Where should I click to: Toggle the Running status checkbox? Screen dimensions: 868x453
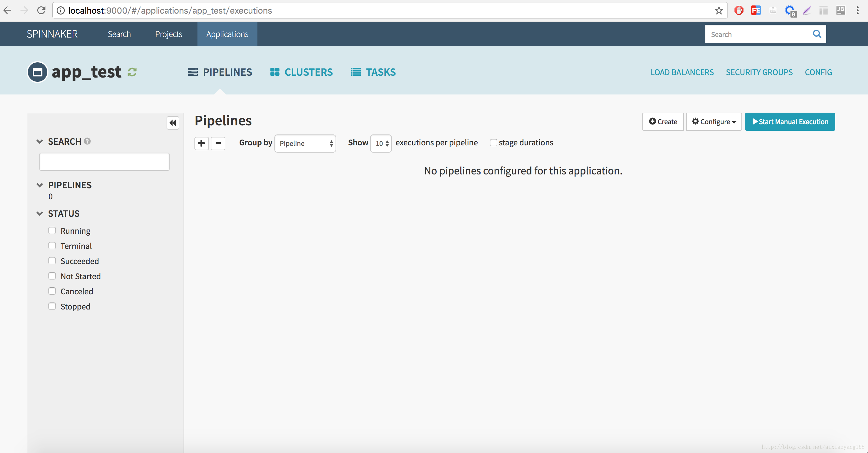click(x=52, y=230)
